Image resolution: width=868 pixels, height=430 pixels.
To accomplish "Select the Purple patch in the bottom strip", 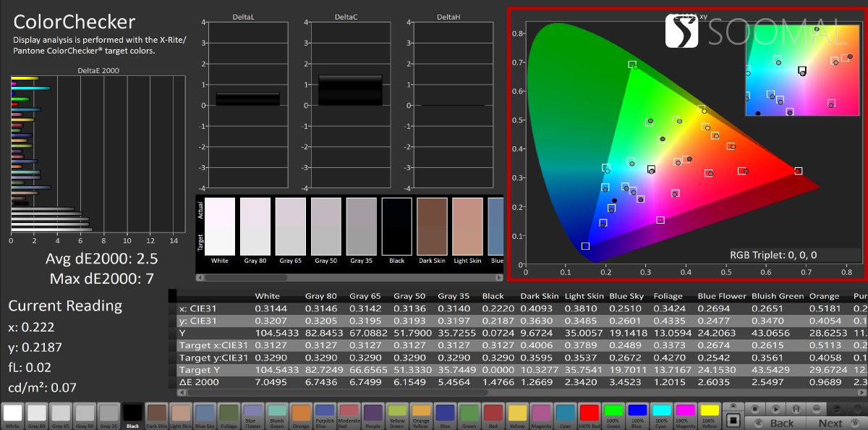I will (373, 415).
